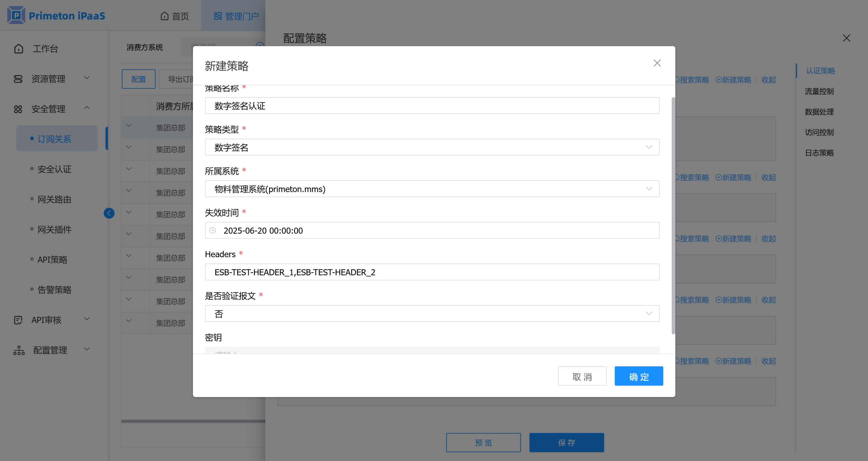The image size is (868, 461).
Task: Click the clock icon in 失效时间 field
Action: 213,230
